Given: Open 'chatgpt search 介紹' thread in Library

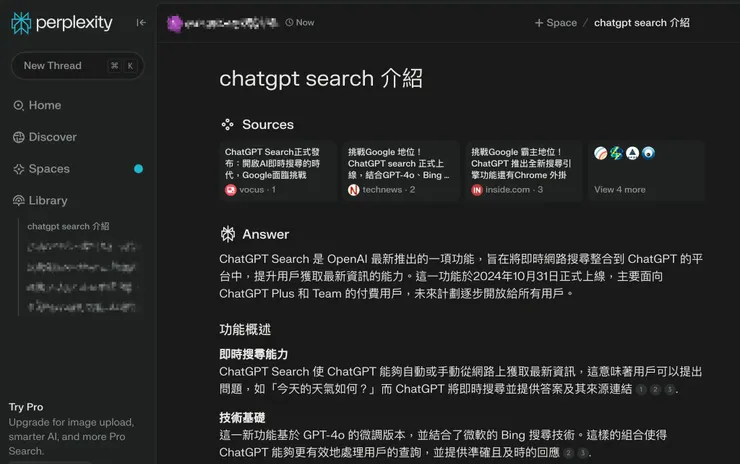Looking at the screenshot, I should 68,227.
